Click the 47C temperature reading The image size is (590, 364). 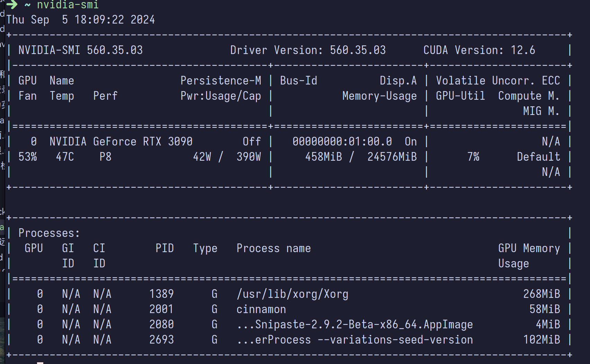65,157
